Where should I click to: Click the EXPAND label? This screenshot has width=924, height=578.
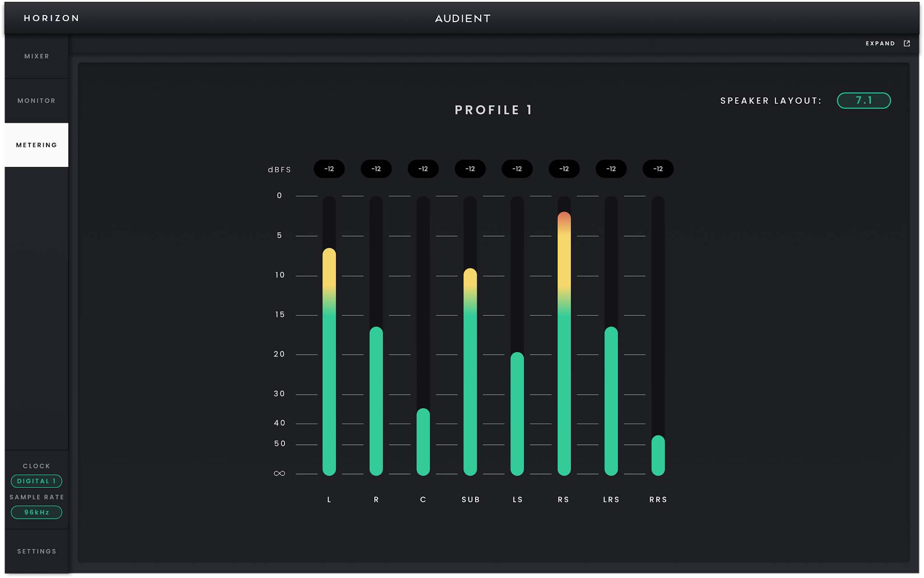[880, 43]
